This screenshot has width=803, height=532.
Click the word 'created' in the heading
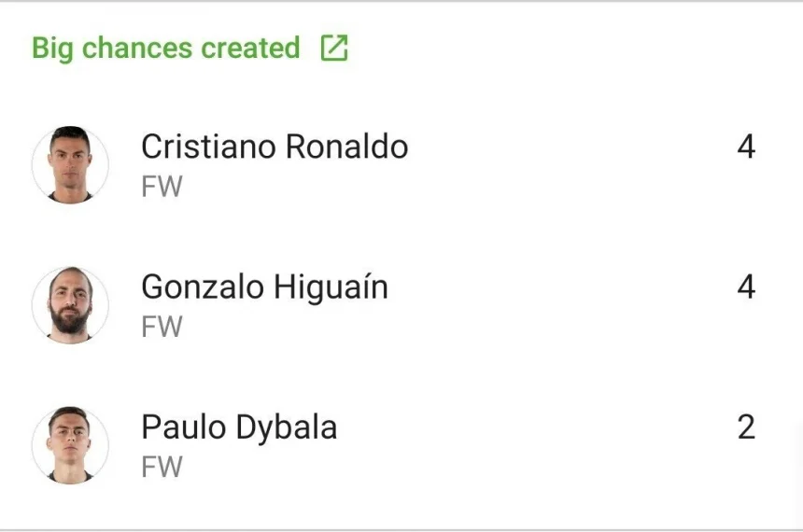click(256, 48)
